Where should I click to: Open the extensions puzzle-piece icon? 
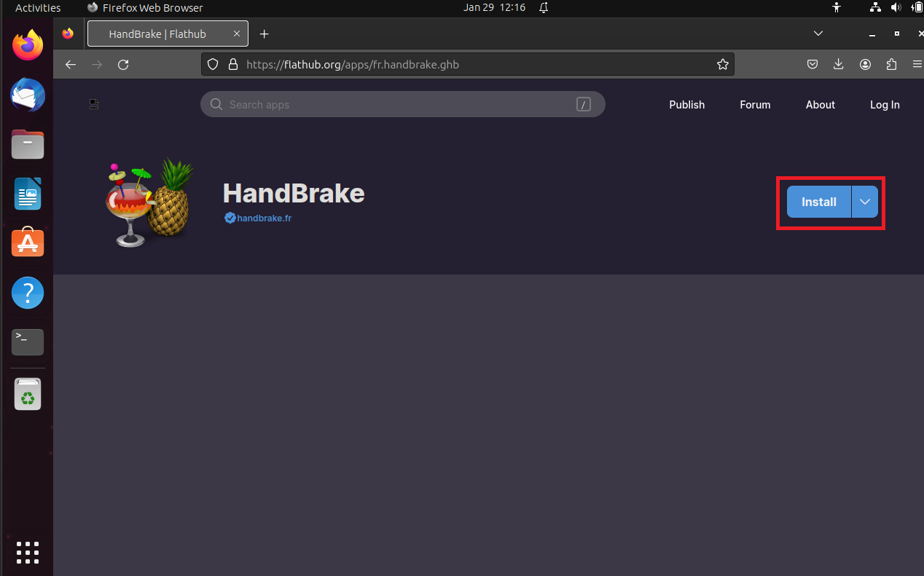coord(891,64)
